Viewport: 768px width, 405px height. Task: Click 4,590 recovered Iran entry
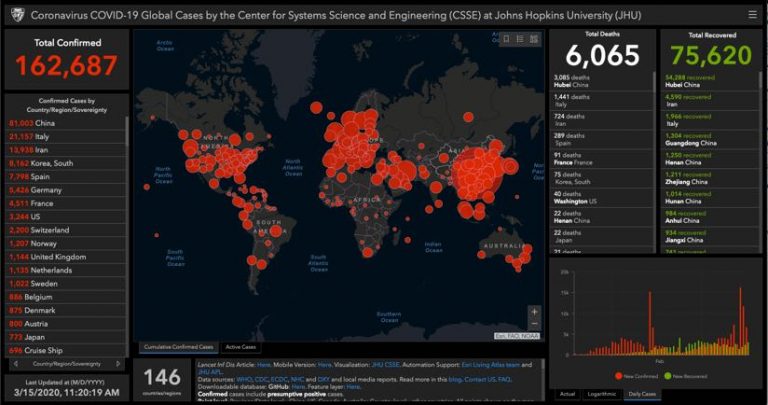(709, 100)
